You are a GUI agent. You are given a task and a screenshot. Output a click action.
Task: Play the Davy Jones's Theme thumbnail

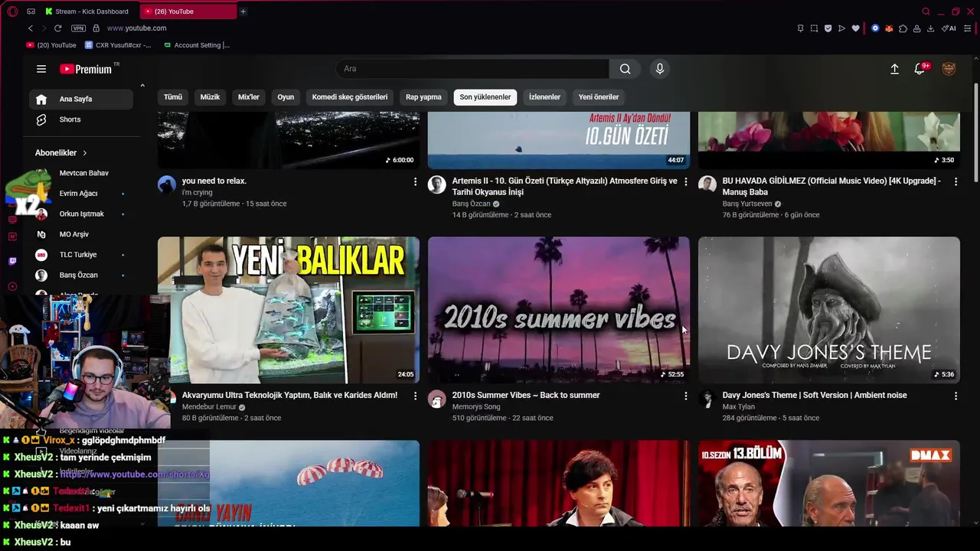point(829,310)
